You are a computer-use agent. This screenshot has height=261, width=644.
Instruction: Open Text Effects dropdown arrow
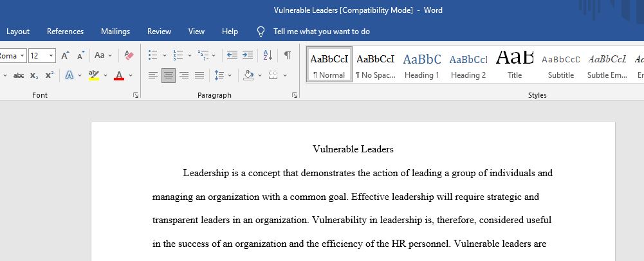[80, 75]
